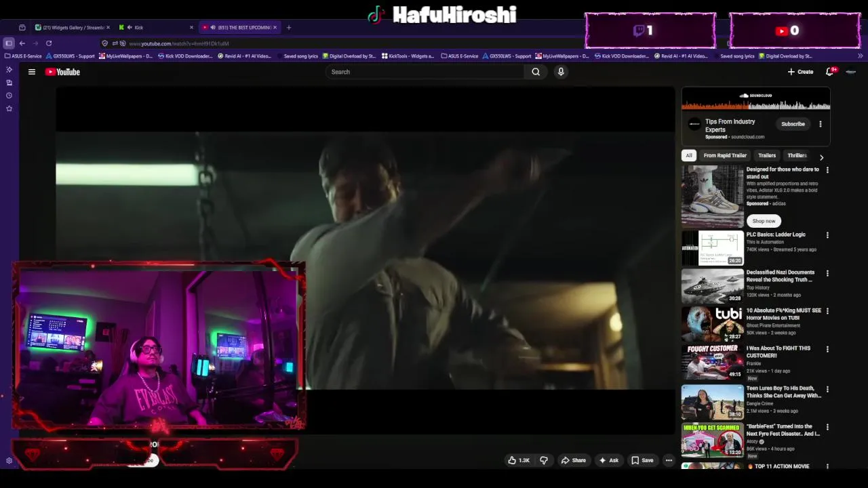Open Tubi horror movies thumbnail
Screen dimensions: 868x488
(713, 324)
